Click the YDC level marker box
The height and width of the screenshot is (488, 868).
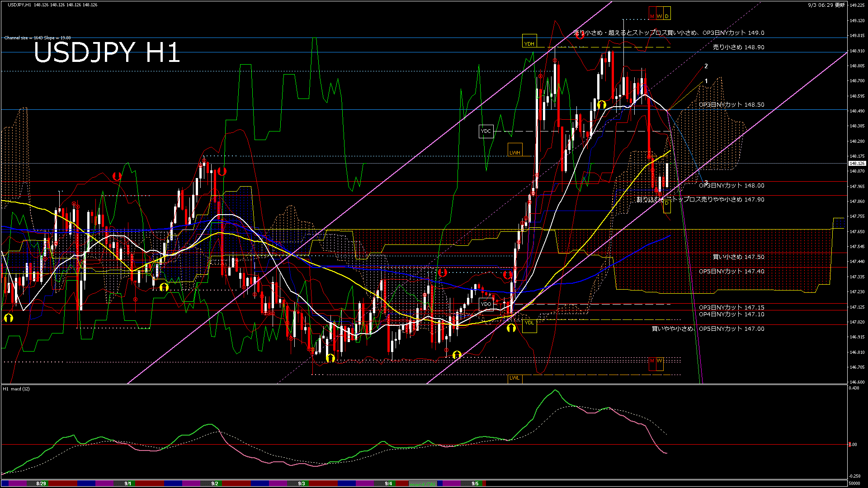coord(486,131)
